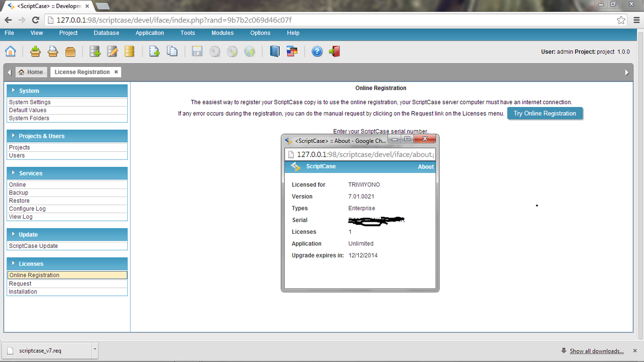This screenshot has width=644, height=362.
Task: Open Installation under Licenses
Action: (67, 292)
